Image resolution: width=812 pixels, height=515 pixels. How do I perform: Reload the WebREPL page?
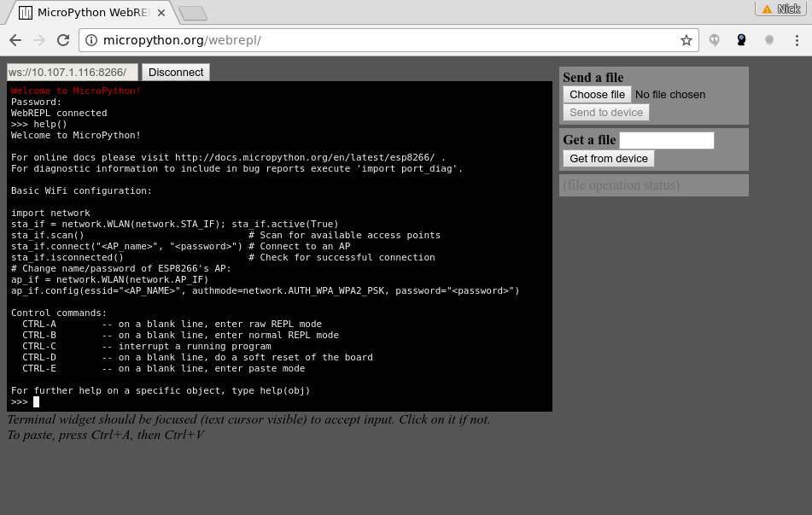(62, 40)
